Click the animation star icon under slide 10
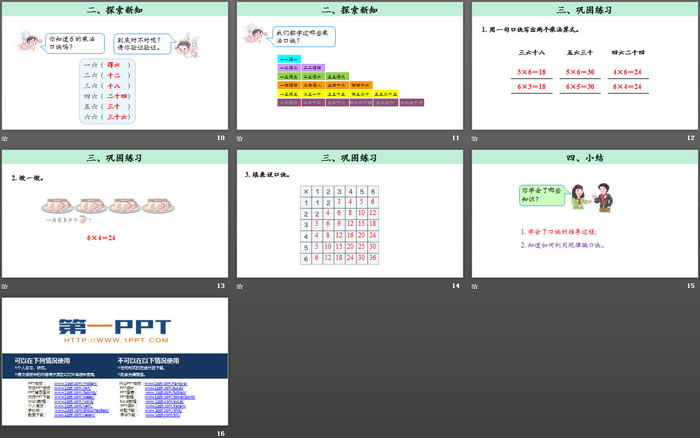The width and height of the screenshot is (700, 438). coord(5,138)
